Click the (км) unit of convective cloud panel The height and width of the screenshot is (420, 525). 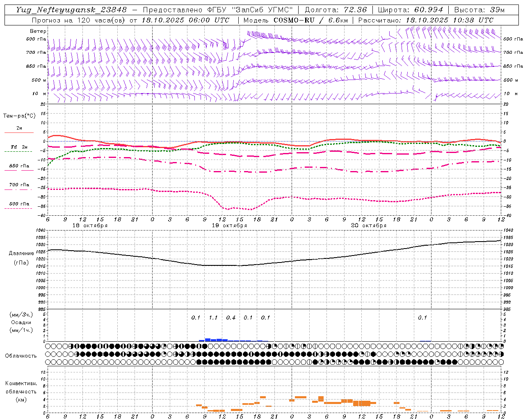click(21, 399)
